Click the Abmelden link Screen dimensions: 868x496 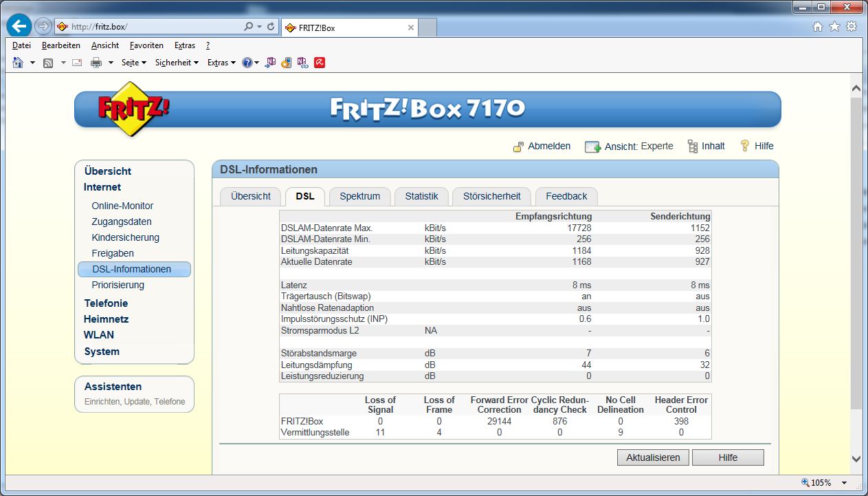[x=549, y=146]
